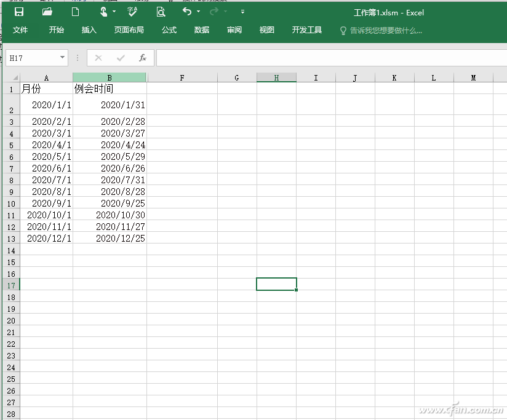Click the Touch/Mouse mode icon
The width and height of the screenshot is (507, 420).
[x=103, y=12]
